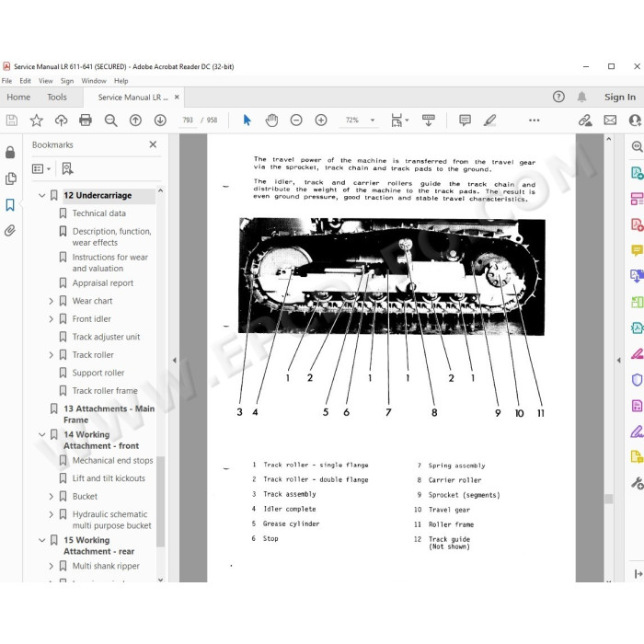Upload file to cloud icon

[x=61, y=120]
